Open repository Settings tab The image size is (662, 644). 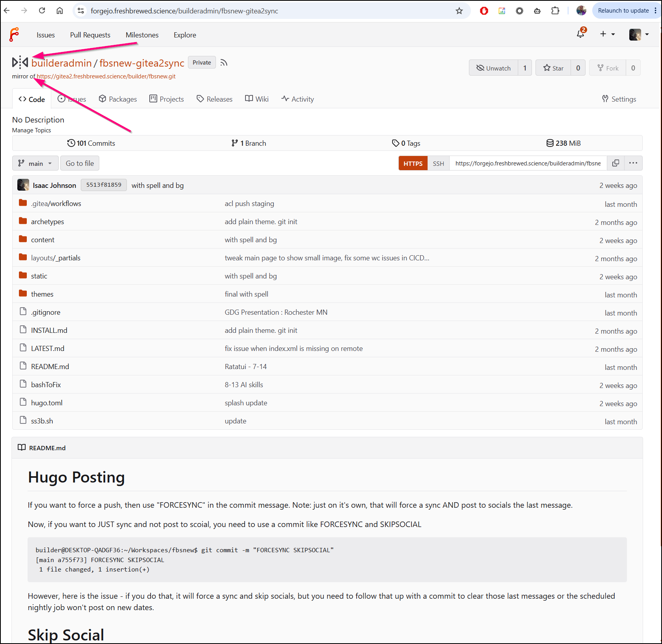(x=619, y=99)
